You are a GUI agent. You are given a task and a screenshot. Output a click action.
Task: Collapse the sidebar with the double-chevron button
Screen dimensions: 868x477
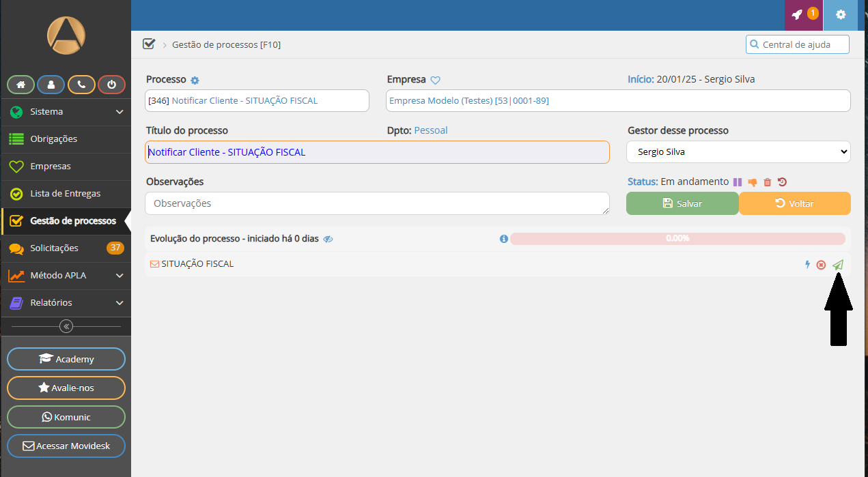coord(66,326)
